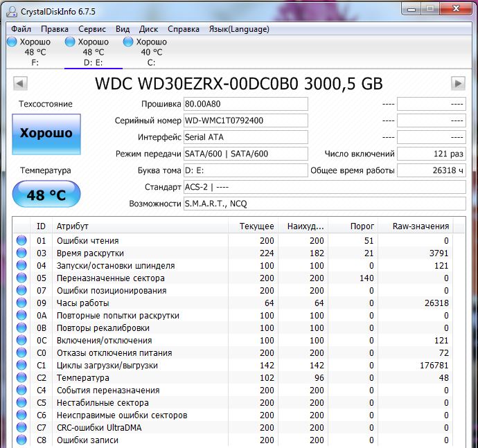Click the serial number field
Screen dimensions: 478x448
pyautogui.click(x=245, y=120)
